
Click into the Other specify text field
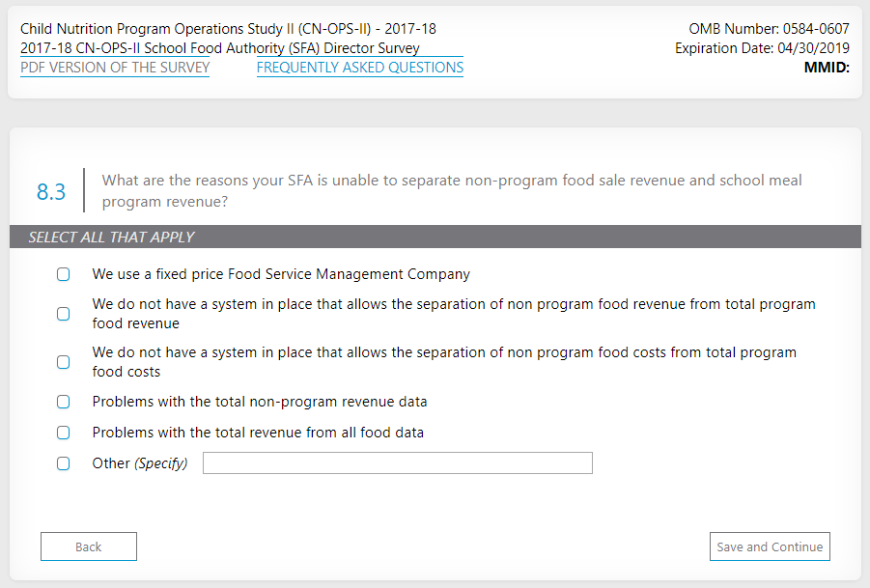(397, 463)
